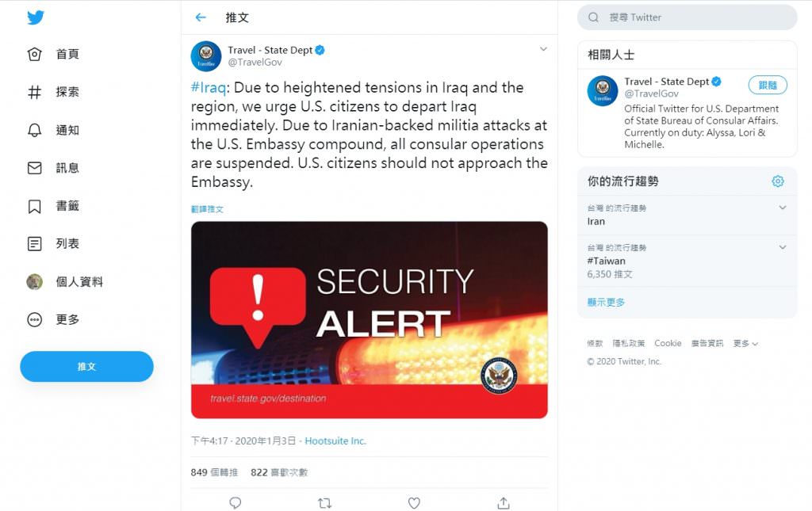Viewport: 812px width, 511px height.
Task: Open the 首頁 home menu item
Action: click(52, 54)
